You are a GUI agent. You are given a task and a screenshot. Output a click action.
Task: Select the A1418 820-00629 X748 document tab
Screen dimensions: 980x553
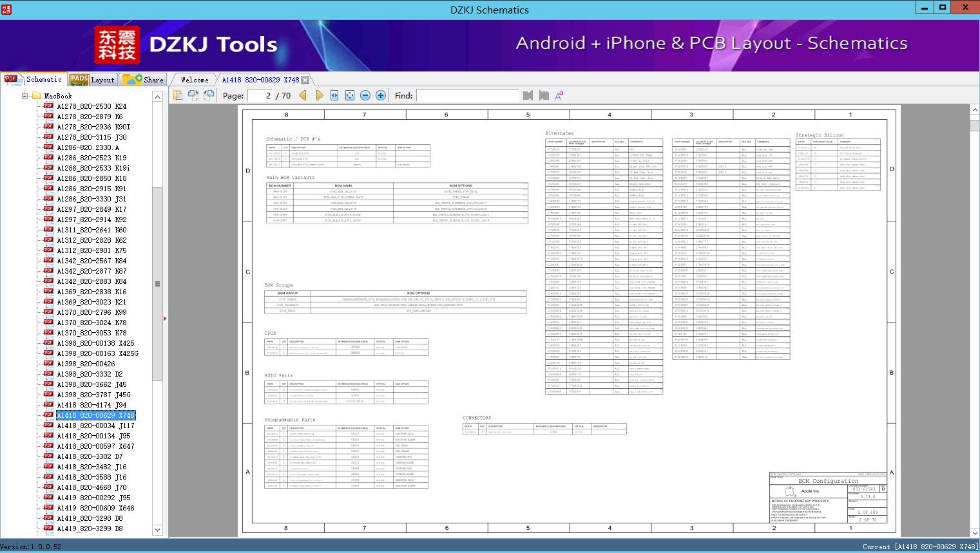click(x=260, y=80)
